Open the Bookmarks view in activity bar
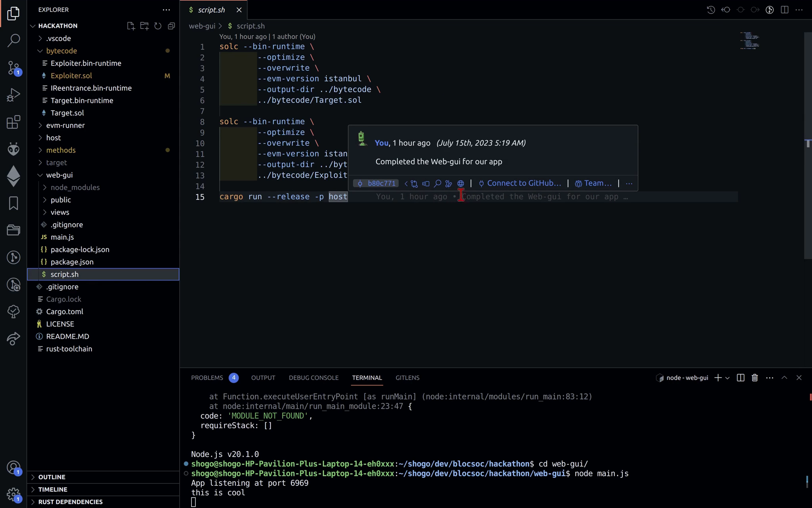 coord(13,203)
